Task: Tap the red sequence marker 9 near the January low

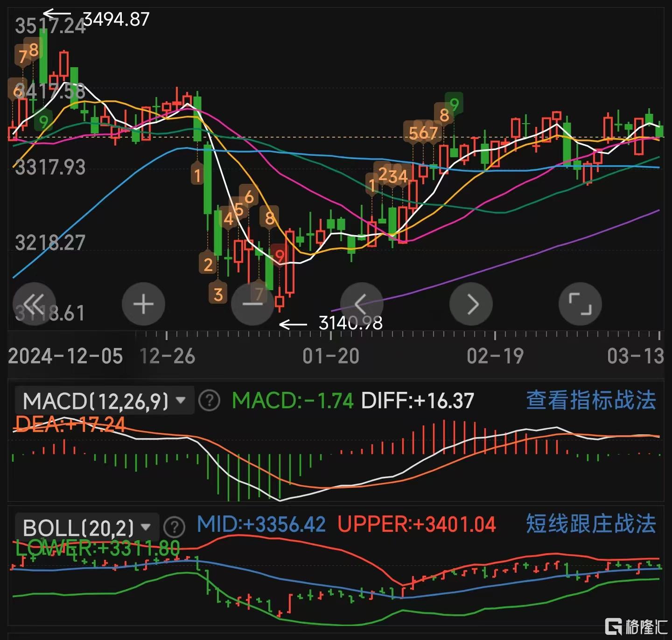Action: (x=280, y=256)
